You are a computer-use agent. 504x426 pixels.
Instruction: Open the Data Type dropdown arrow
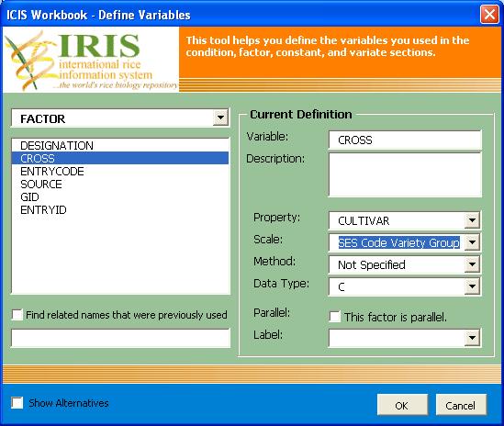(x=472, y=286)
